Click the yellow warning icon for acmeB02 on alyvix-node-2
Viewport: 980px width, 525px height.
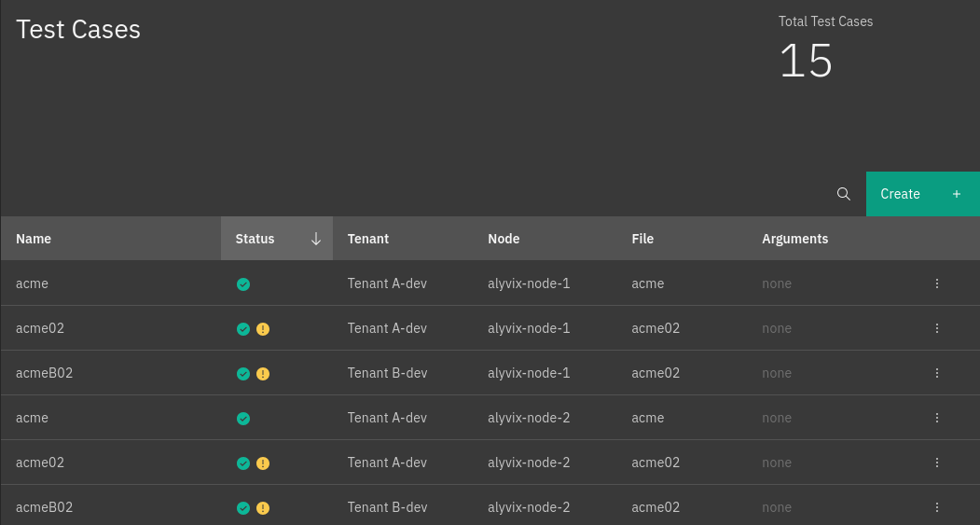point(263,508)
